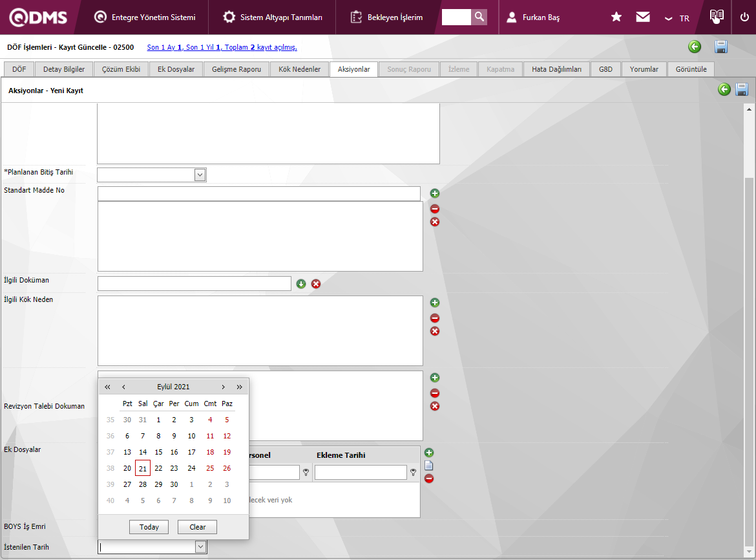Click filter icon beside Personel filter field
Viewport: 756px width, 560px height.
[306, 472]
